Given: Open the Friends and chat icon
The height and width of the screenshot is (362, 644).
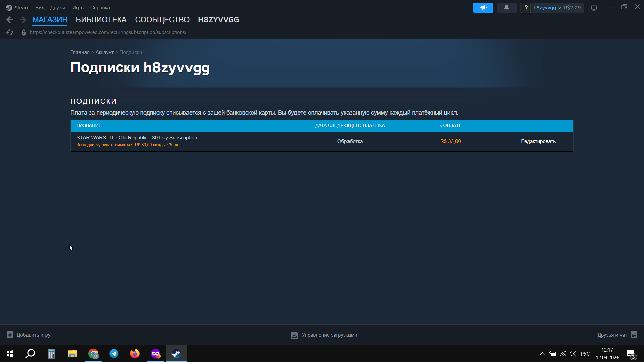Looking at the screenshot, I should tap(634, 335).
